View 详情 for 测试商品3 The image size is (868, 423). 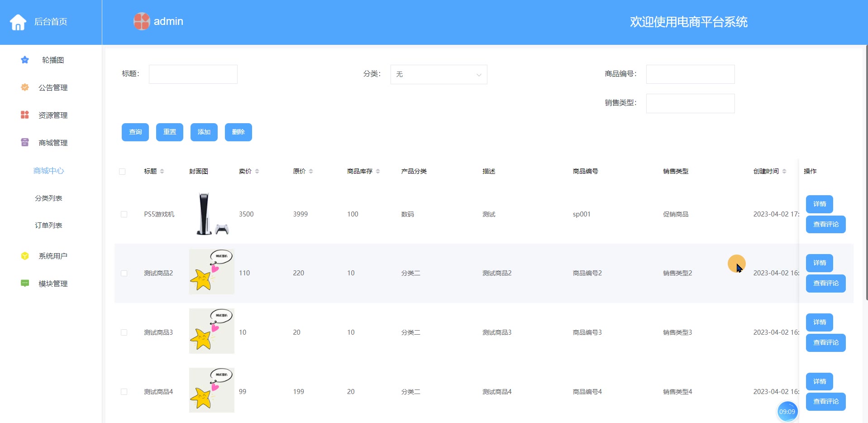pyautogui.click(x=820, y=322)
